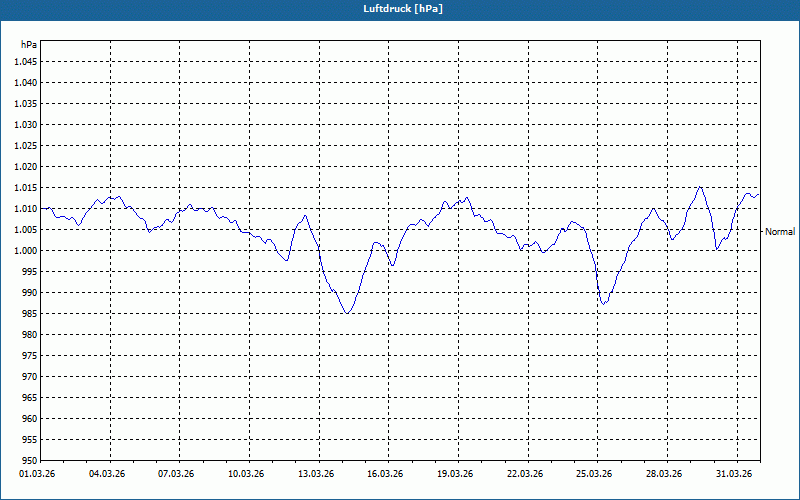Click the 1.035 axis label
Viewport: 800px width, 500px height.
pos(26,104)
